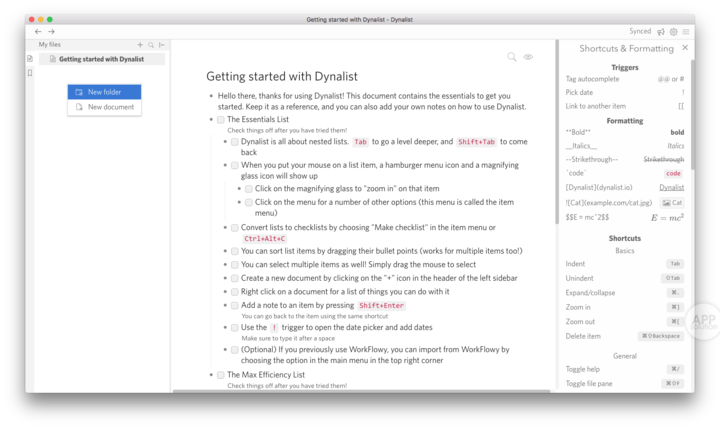The image size is (720, 429).
Task: Search within the document using the magnifier
Action: pyautogui.click(x=512, y=57)
